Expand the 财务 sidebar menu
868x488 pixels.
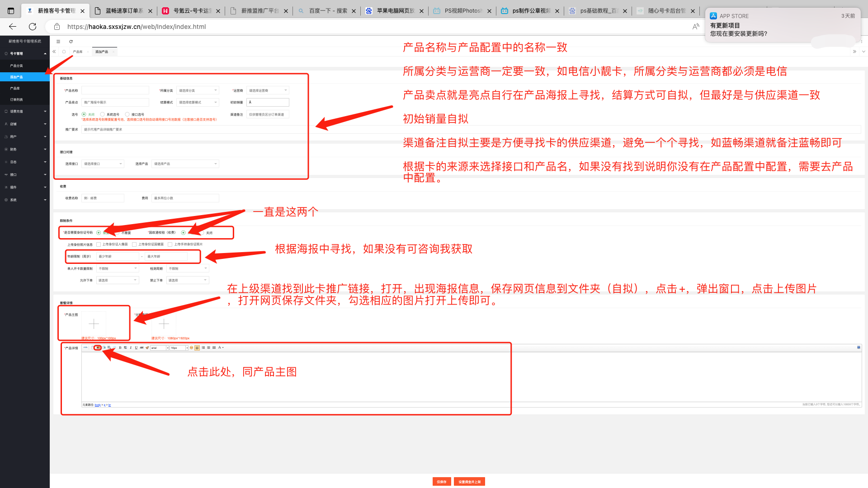click(x=25, y=149)
